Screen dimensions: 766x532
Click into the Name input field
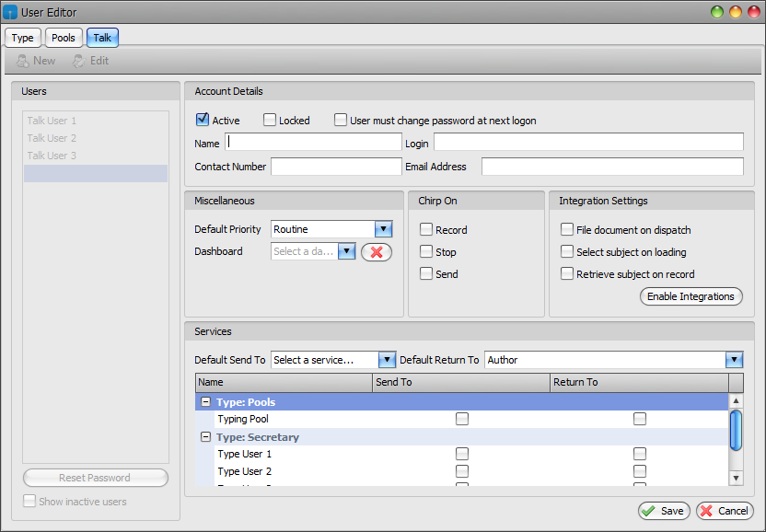click(313, 142)
